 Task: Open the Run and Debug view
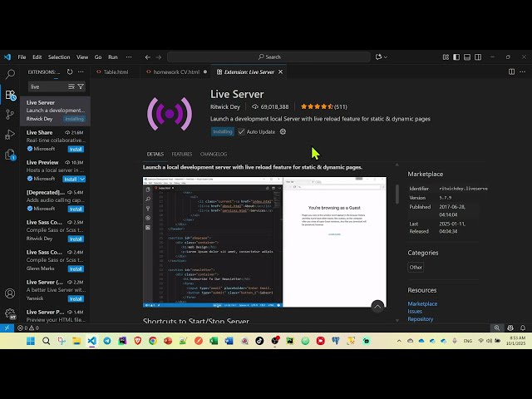click(x=10, y=135)
